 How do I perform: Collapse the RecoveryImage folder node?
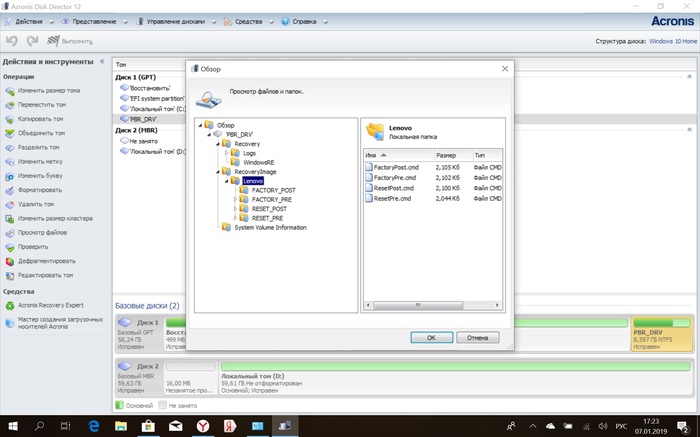pos(218,172)
